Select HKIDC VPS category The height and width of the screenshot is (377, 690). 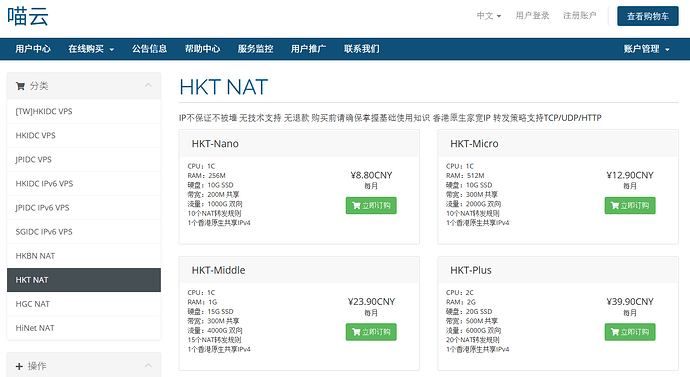[x=84, y=135]
